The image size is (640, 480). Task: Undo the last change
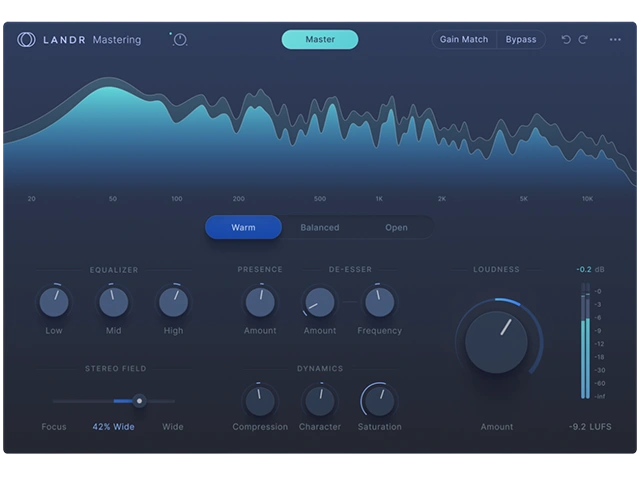click(566, 39)
